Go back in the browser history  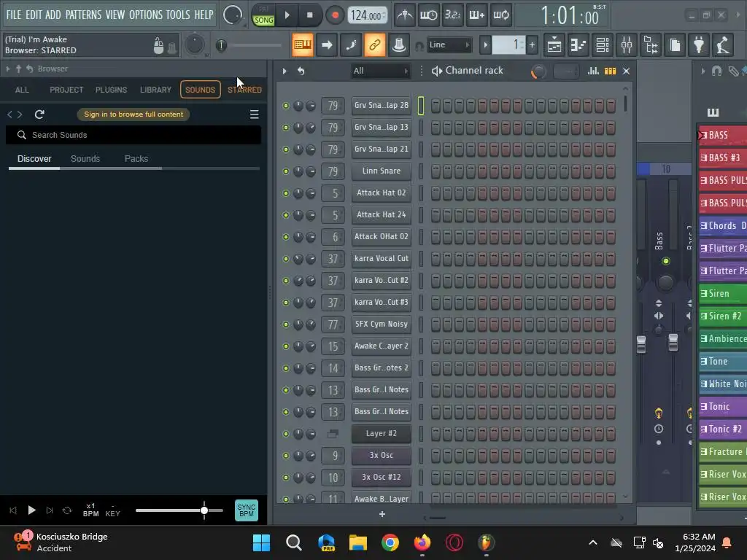[9, 114]
